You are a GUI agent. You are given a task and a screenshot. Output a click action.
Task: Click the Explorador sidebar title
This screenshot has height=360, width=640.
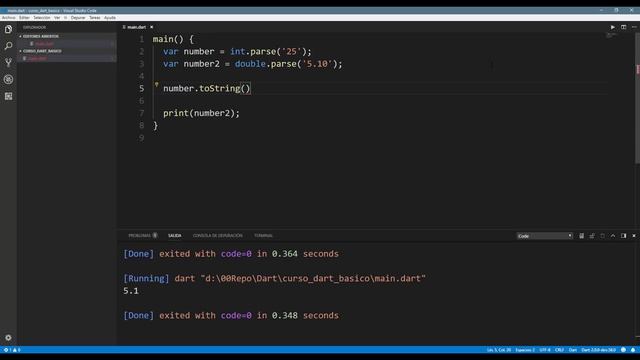[x=34, y=27]
